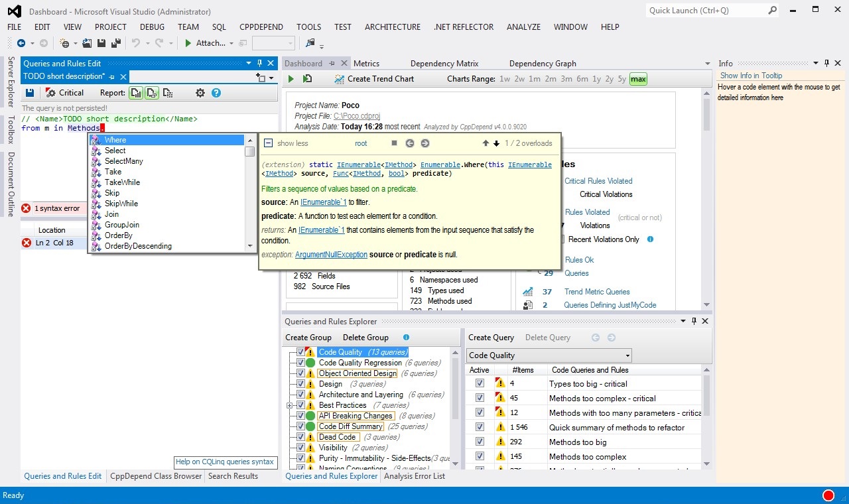Toggle Active checkbox for Methods too complex - critical
Screen dimensions: 849x504
pyautogui.click(x=480, y=398)
